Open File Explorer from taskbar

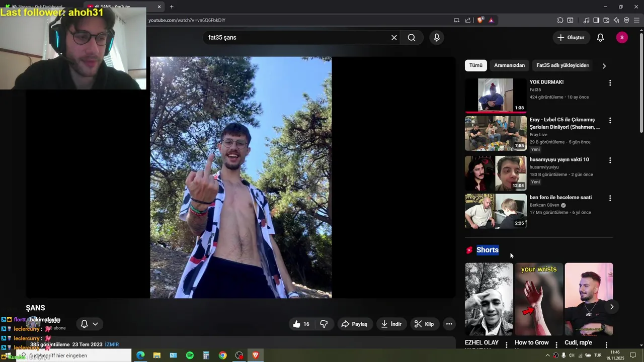(x=157, y=355)
